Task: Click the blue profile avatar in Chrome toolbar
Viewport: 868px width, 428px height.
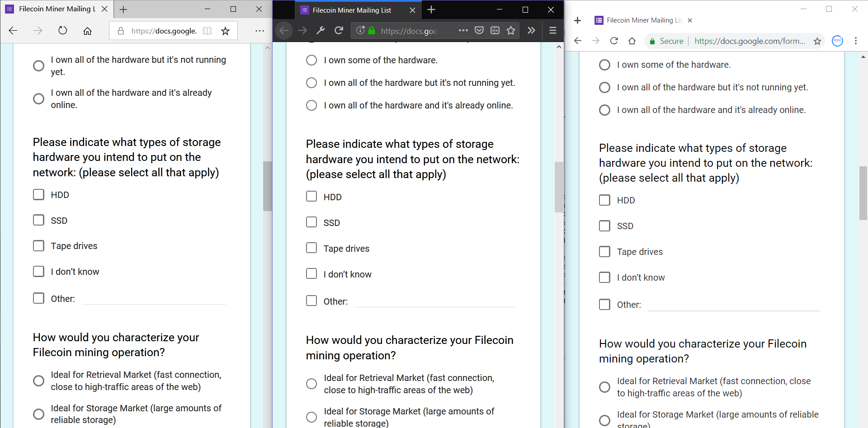Action: tap(837, 41)
